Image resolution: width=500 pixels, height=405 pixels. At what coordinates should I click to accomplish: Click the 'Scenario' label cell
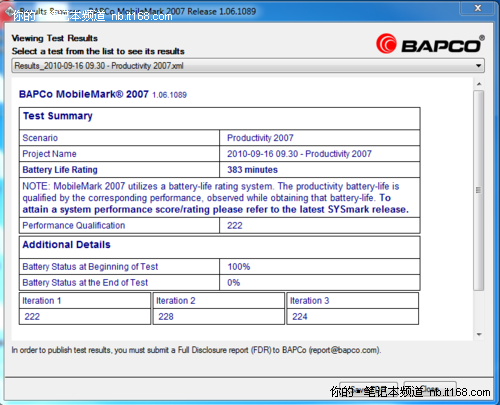[x=119, y=138]
